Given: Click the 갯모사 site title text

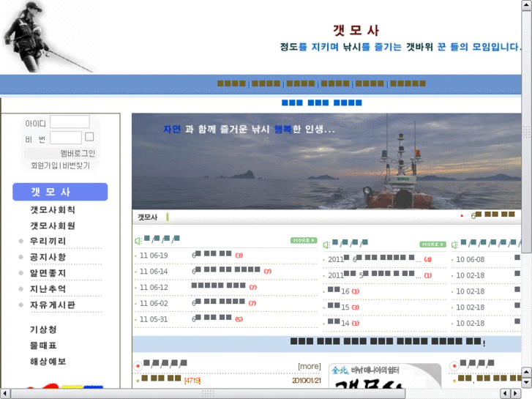Looking at the screenshot, I should 356,30.
